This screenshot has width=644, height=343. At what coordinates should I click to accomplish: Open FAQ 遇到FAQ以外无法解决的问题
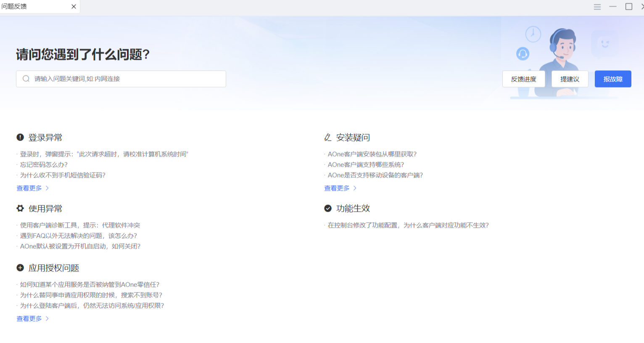click(x=79, y=236)
